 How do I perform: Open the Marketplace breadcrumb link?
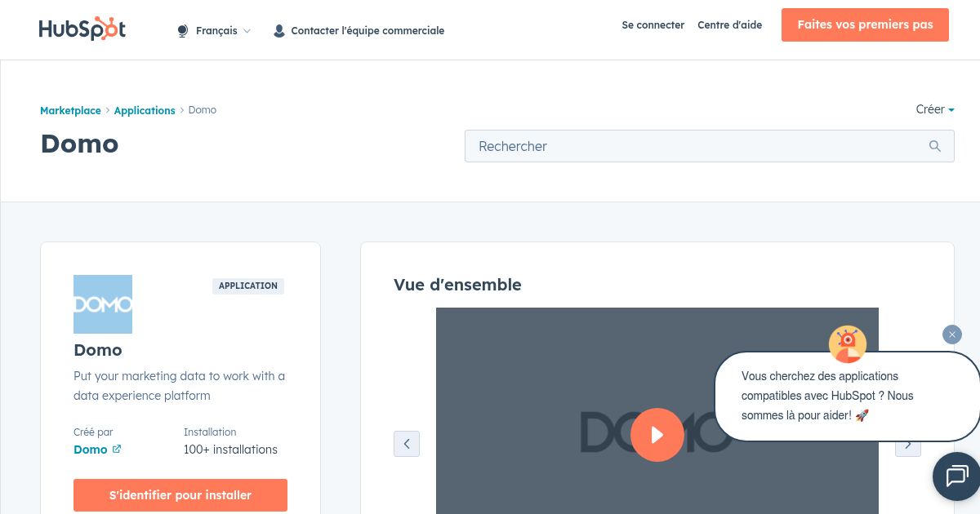click(x=70, y=110)
